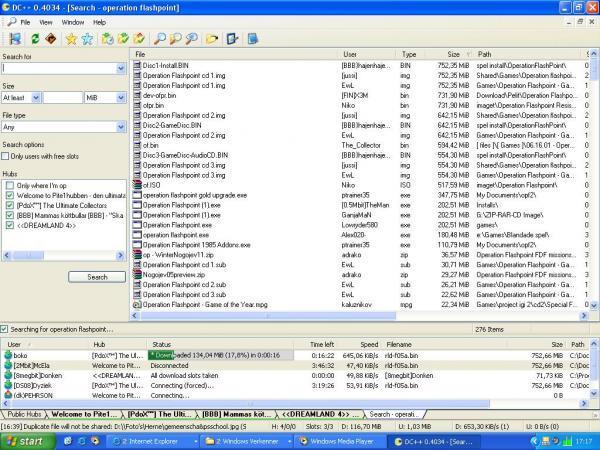Click the green Reconnect toolbar icon
600x450 pixels.
click(x=35, y=39)
